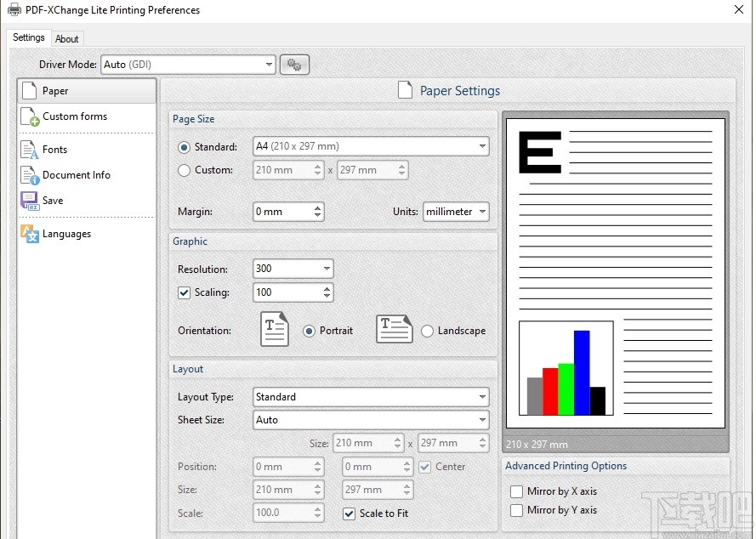Disable the Scaling checkbox

(185, 292)
